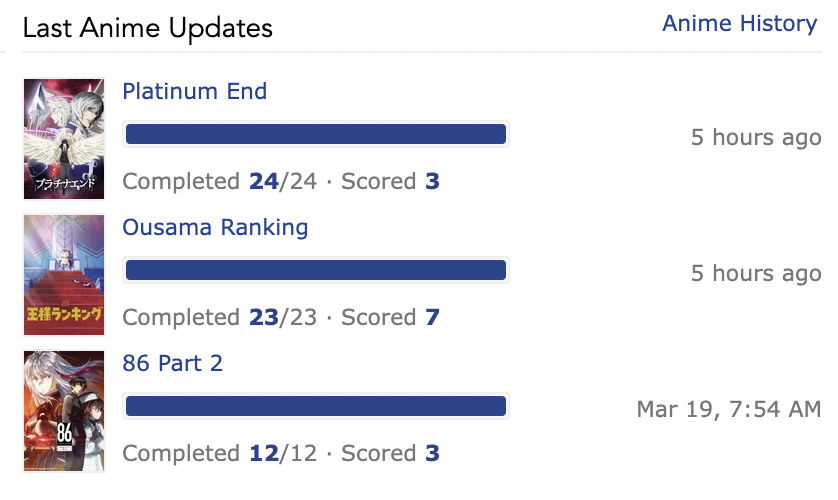Viewport: 838px width, 500px height.
Task: Click the Completed 23/23 status text
Action: coord(220,317)
